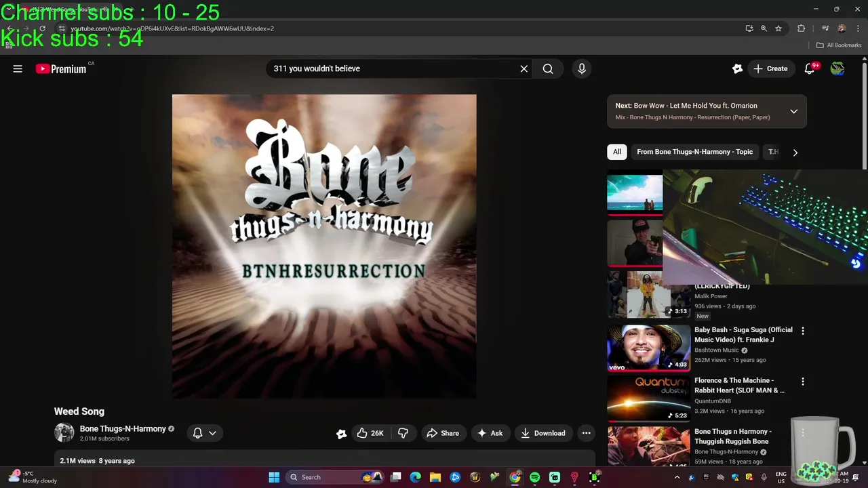The height and width of the screenshot is (488, 868).
Task: Reload the page in Chrome
Action: pos(42,28)
